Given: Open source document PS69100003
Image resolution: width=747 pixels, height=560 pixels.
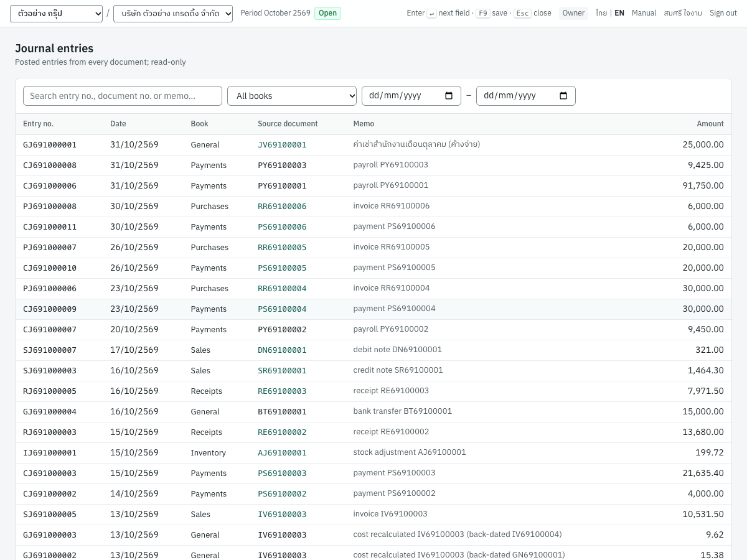Looking at the screenshot, I should [282, 474].
